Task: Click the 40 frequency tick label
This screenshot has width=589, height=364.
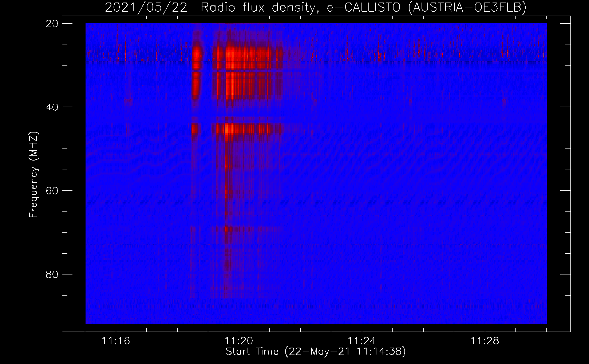Action: click(52, 107)
